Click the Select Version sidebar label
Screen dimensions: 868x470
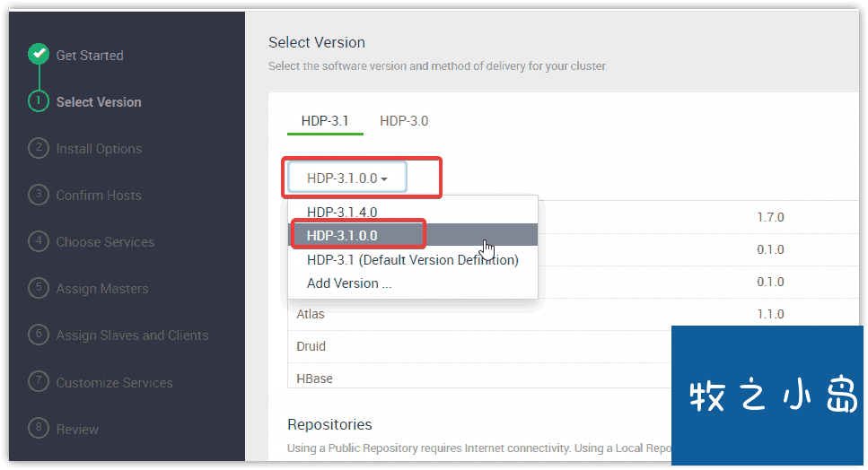pos(99,101)
